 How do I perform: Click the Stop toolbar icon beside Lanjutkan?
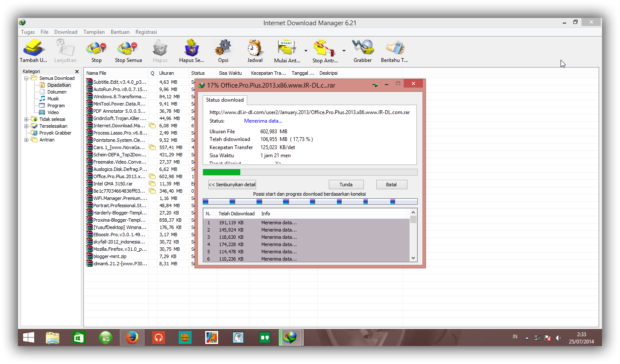(96, 48)
